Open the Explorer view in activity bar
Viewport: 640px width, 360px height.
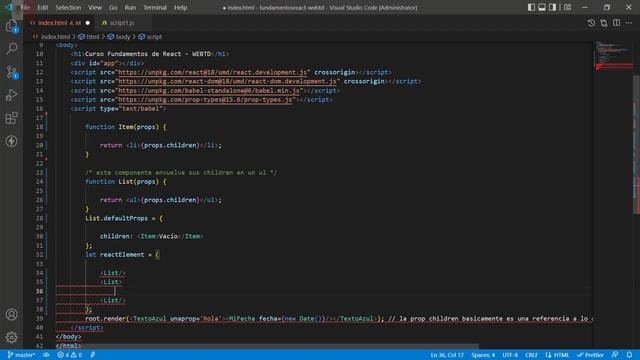(x=11, y=26)
